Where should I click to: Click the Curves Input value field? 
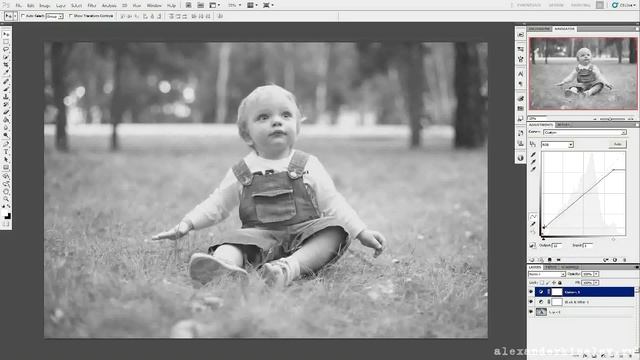point(587,246)
